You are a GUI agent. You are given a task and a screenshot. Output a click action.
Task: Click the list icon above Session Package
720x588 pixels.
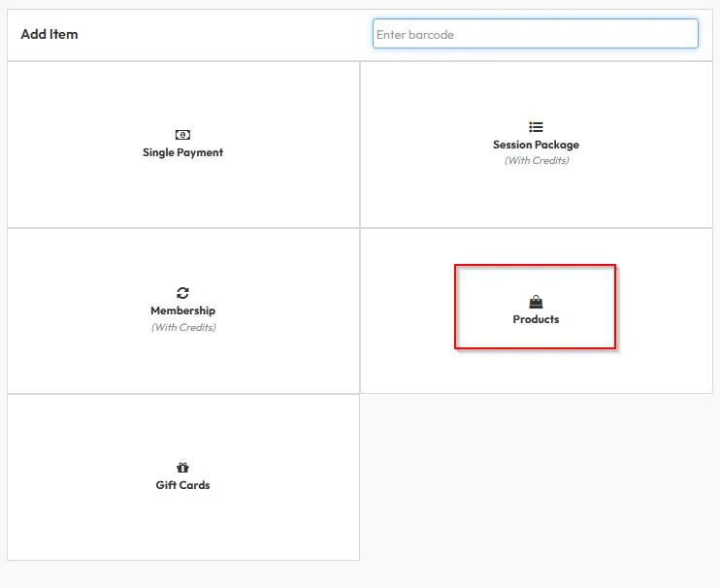[536, 127]
